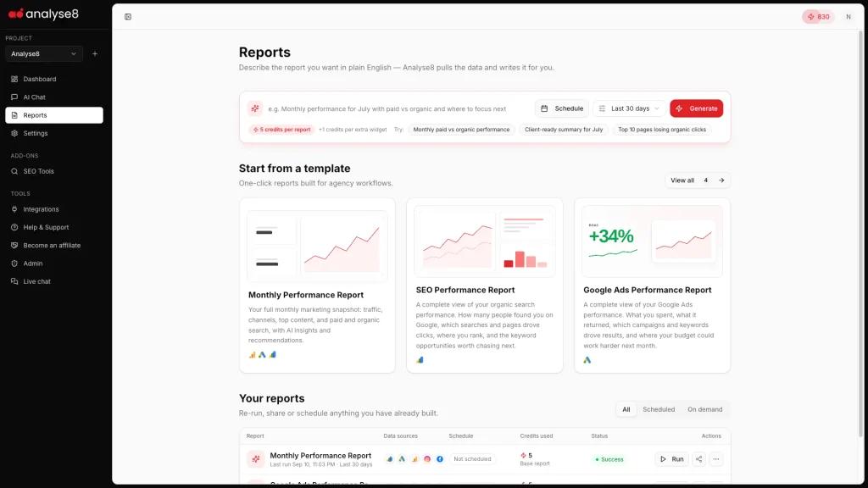Pick Client-ready summary for July suggestion
This screenshot has height=488, width=868.
coord(564,130)
